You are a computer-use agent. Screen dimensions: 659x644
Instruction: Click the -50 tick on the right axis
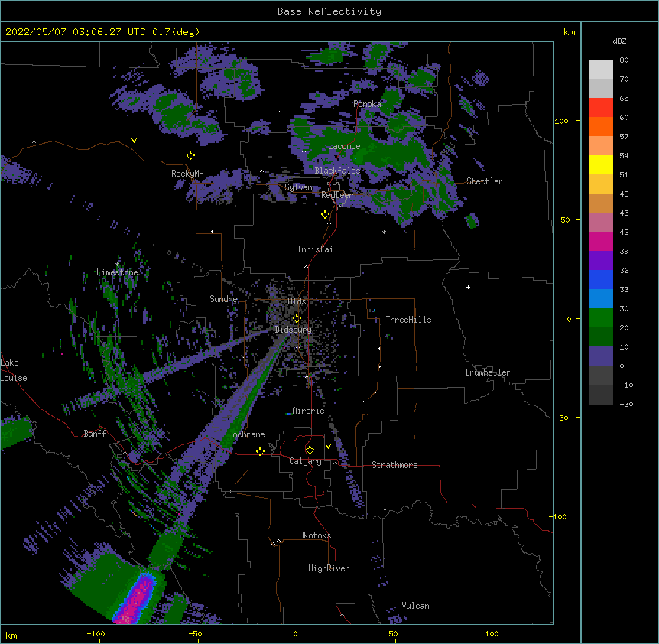561,418
